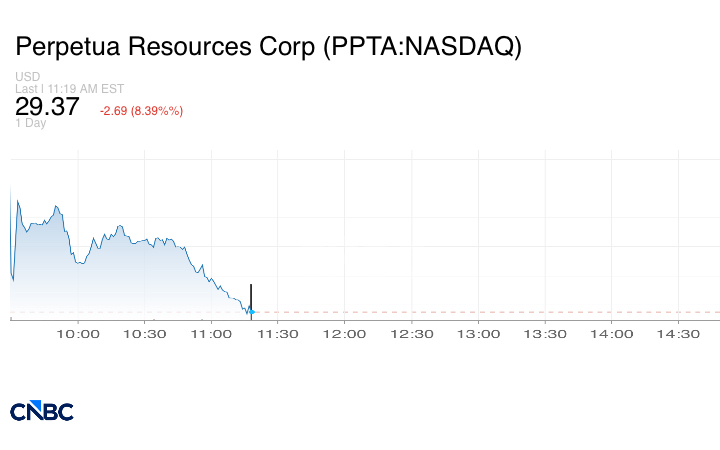This screenshot has width=720, height=450.
Task: Click the red -2.69 (8.39%) change text
Action: (x=141, y=110)
